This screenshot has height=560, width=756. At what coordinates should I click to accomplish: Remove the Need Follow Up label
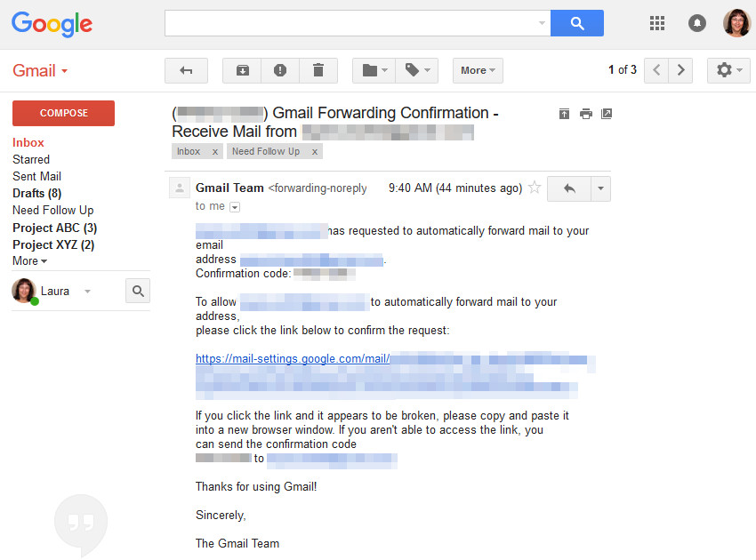click(x=314, y=152)
